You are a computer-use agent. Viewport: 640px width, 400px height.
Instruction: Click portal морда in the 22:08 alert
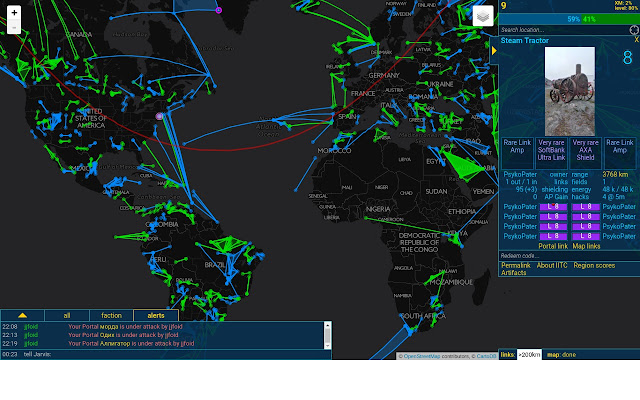tap(109, 327)
